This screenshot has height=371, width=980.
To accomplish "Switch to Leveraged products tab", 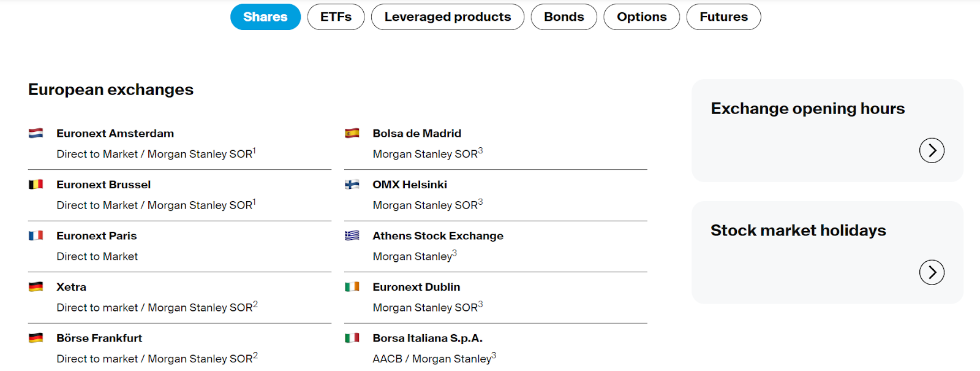I will pos(448,17).
